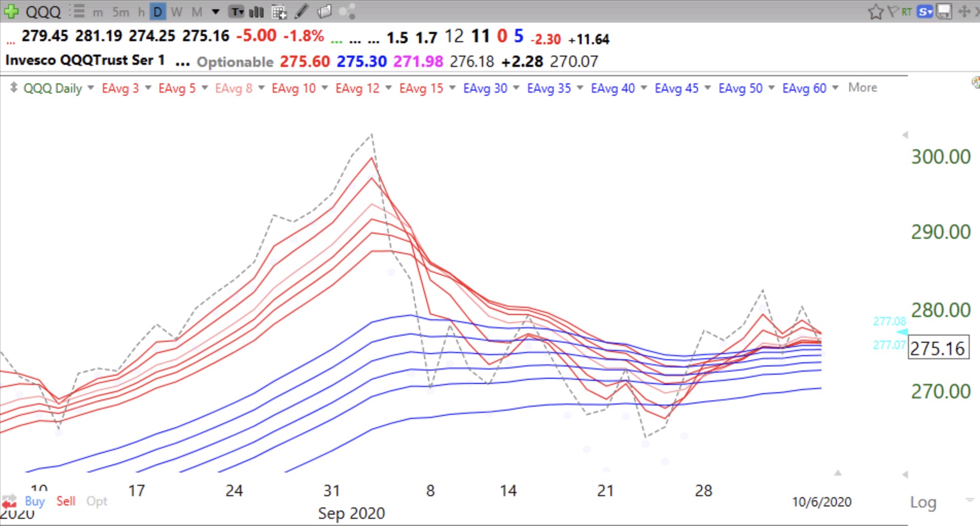Open the bar chart plot style icon
Viewport: 980px width, 526px height.
[256, 12]
